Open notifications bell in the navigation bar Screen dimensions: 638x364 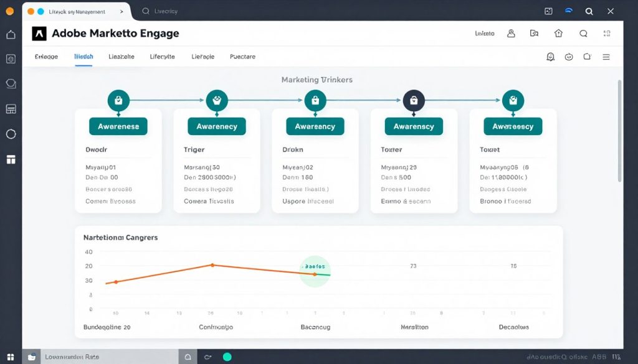click(550, 57)
